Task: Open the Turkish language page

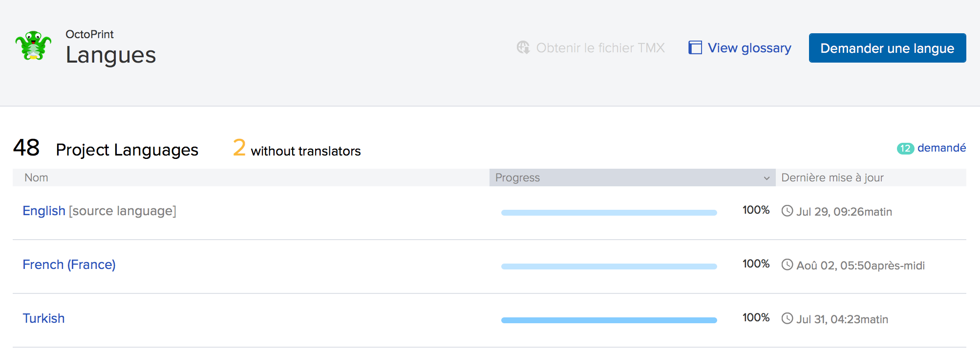Action: [x=43, y=318]
